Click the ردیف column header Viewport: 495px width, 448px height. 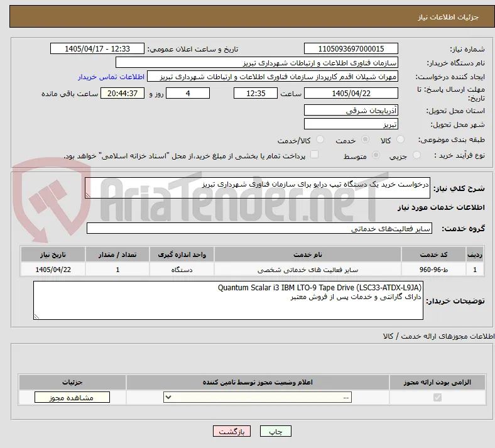pyautogui.click(x=475, y=254)
